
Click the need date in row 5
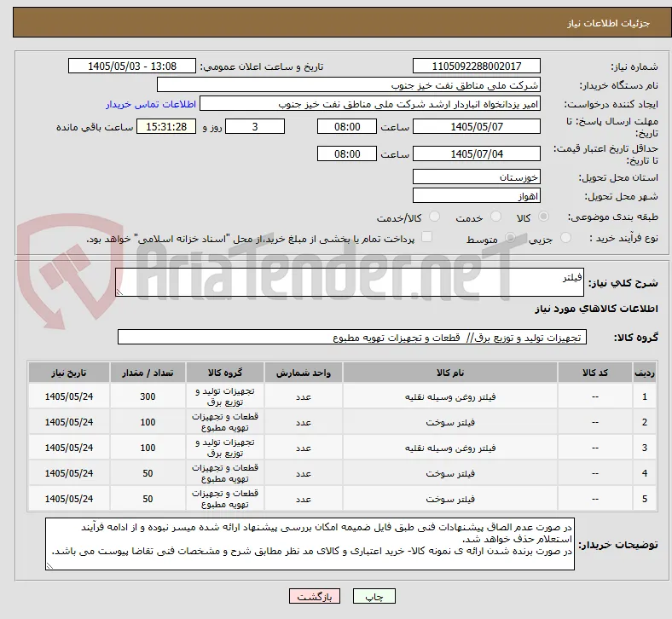[x=69, y=499]
